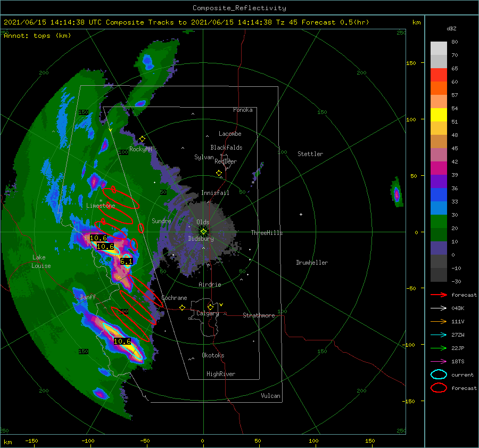This screenshot has width=479, height=448.
Task: Click the magenta swatch between 42 and 39 dBZ
Action: (x=439, y=168)
